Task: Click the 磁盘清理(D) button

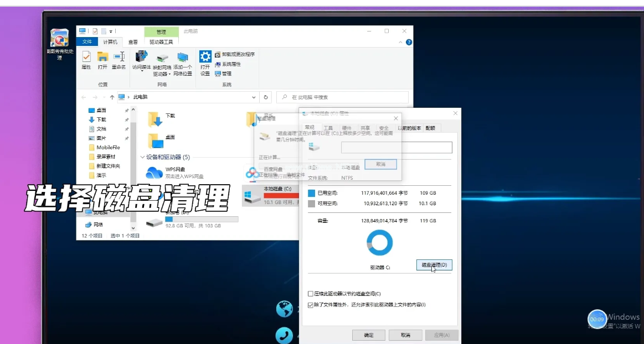Action: coord(434,265)
